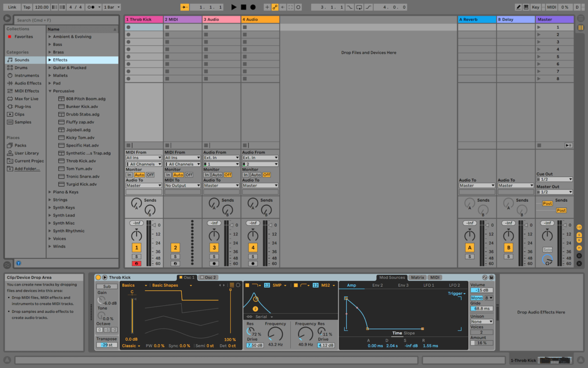Open track 2 MIDI To No Output dropdown
The image size is (588, 368).
pyautogui.click(x=183, y=186)
